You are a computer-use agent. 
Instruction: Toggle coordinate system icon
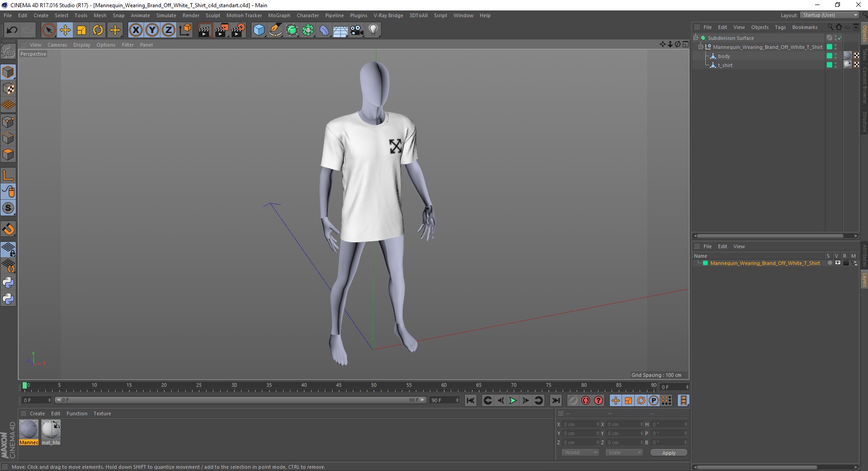click(x=185, y=30)
